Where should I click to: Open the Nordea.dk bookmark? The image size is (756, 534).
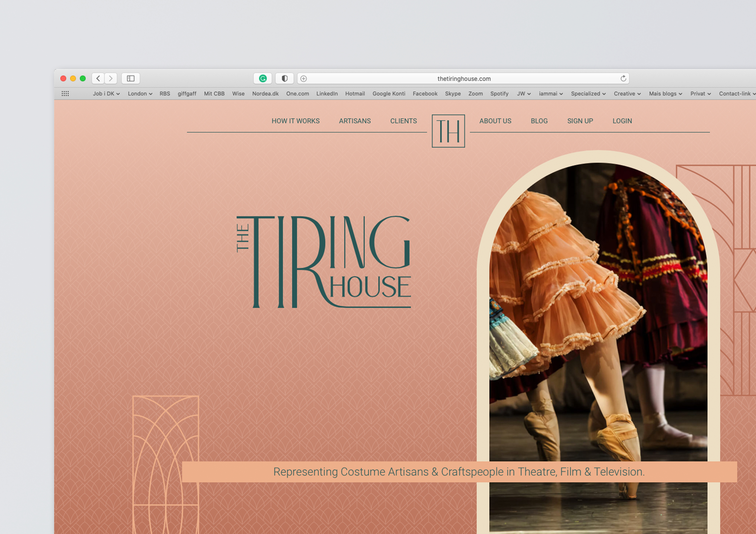point(265,94)
